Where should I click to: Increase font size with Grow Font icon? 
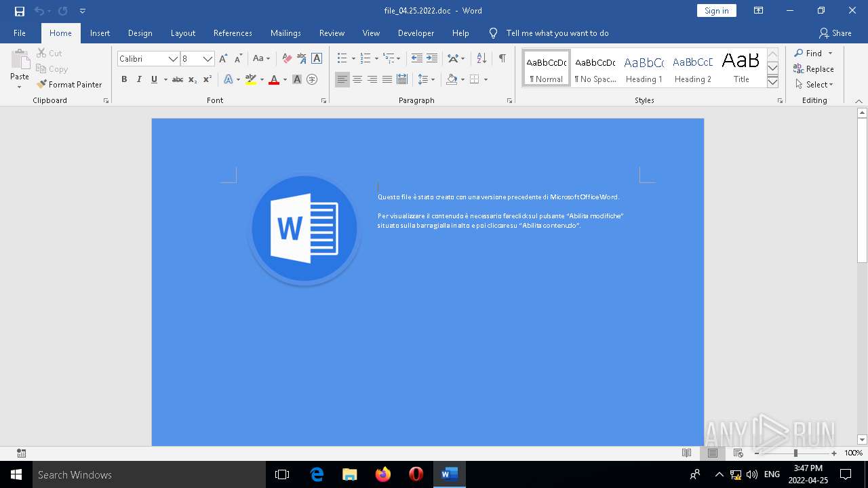tap(223, 59)
